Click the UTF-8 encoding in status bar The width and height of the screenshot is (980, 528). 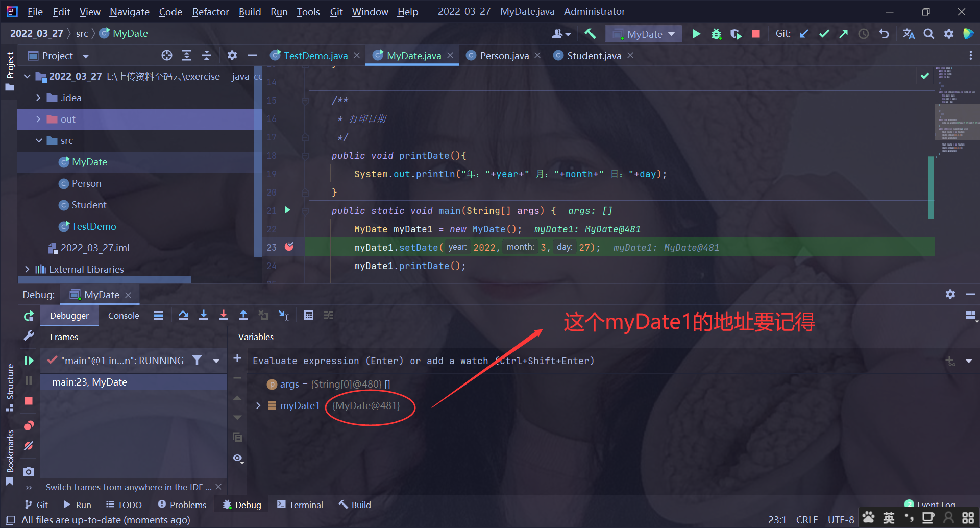(x=841, y=519)
